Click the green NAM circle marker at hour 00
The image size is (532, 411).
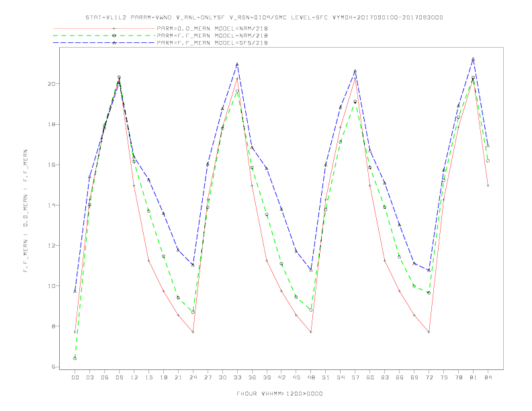[75, 359]
